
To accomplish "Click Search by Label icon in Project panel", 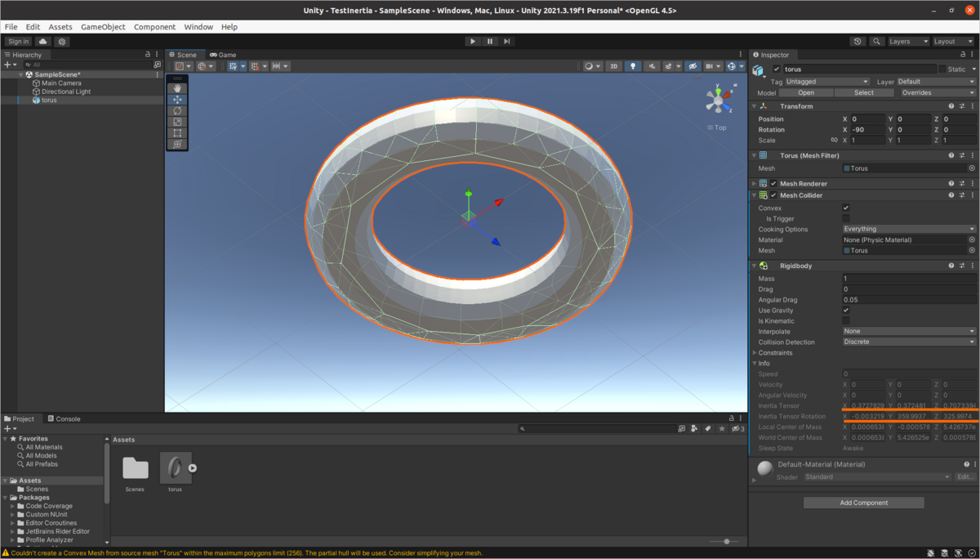I will pos(708,428).
